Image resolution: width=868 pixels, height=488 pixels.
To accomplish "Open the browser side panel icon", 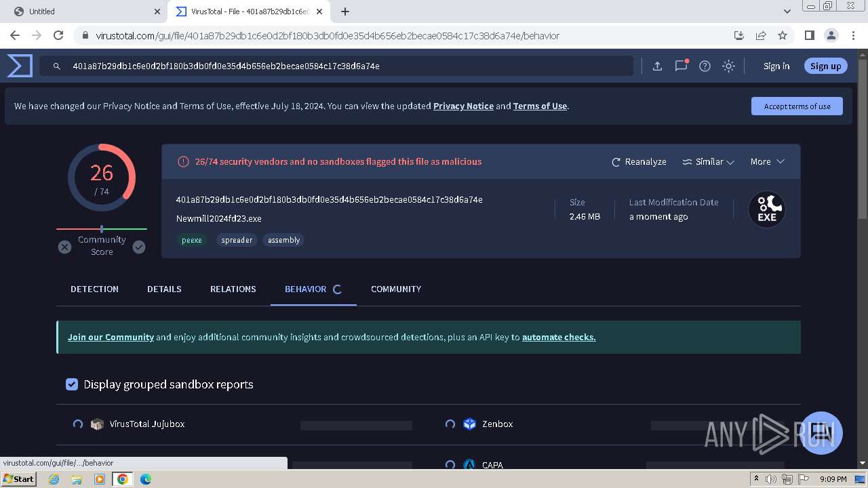I will (809, 35).
